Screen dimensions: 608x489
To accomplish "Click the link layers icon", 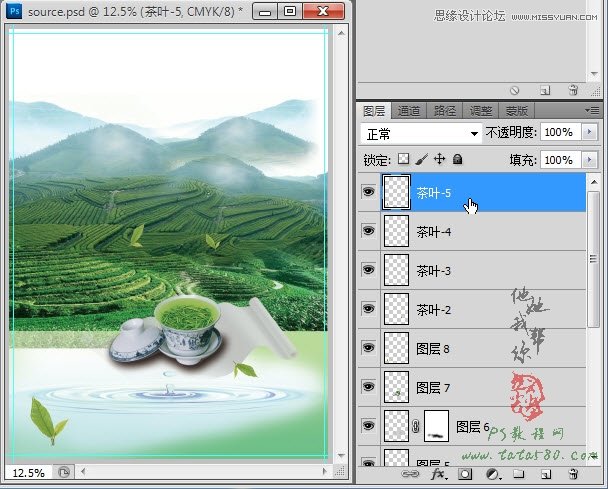I will [x=409, y=474].
